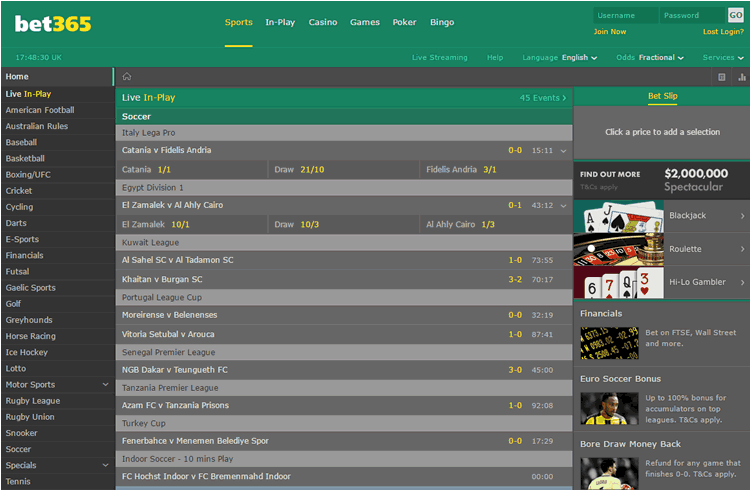Switch to the Poker tab
This screenshot has width=750, height=490.
(405, 22)
